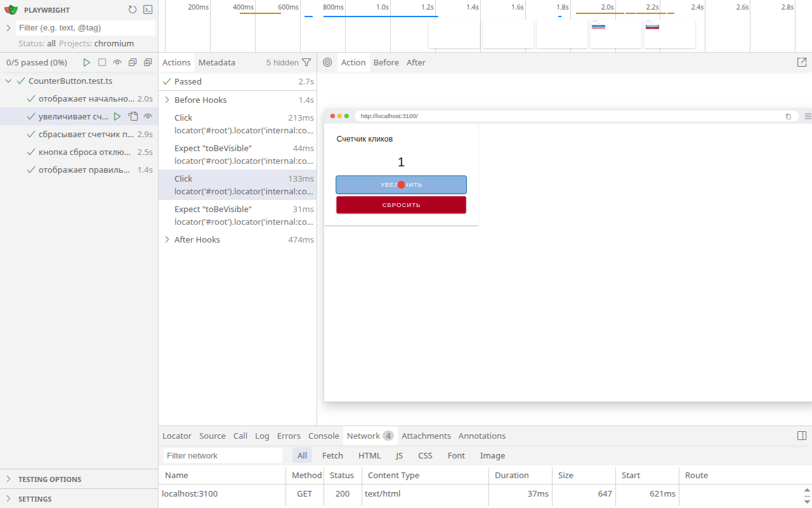812x508 pixels.
Task: Toggle watch on the selected test row
Action: [148, 116]
